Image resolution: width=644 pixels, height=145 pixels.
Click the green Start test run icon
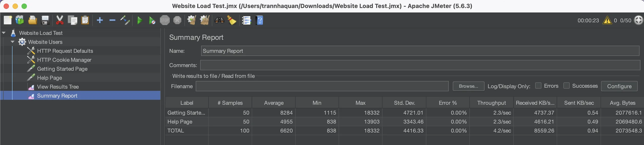click(x=139, y=20)
